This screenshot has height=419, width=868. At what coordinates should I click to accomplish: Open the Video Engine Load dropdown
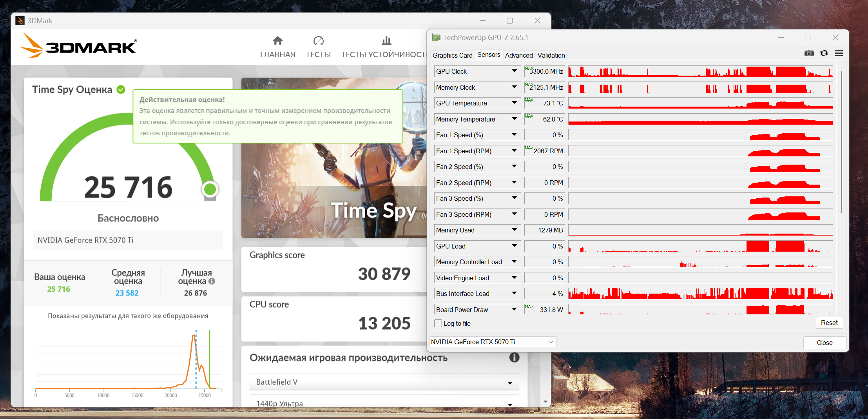(x=514, y=278)
